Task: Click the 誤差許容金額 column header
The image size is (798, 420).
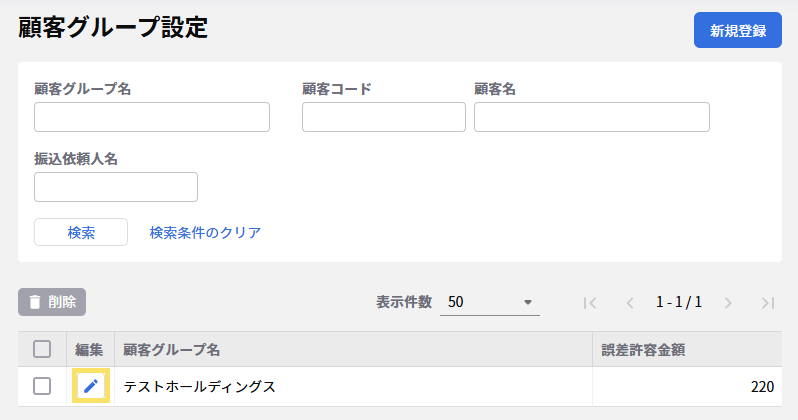Action: coord(643,349)
